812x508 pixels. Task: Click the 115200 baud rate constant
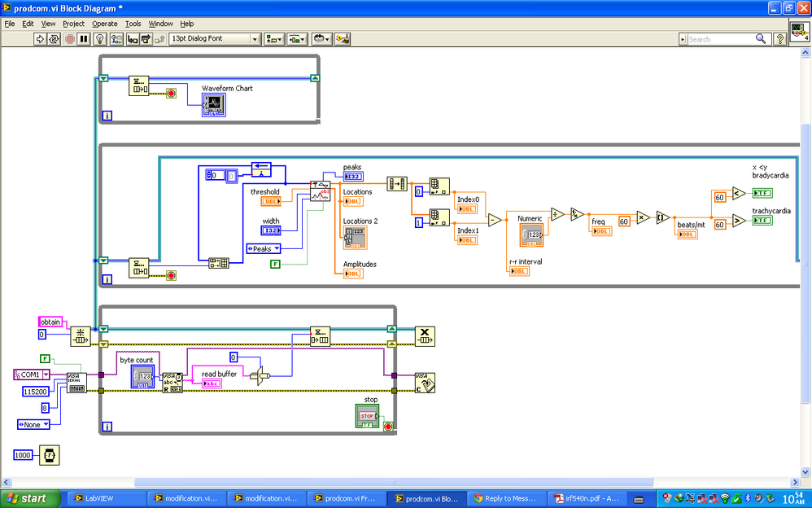coord(36,392)
